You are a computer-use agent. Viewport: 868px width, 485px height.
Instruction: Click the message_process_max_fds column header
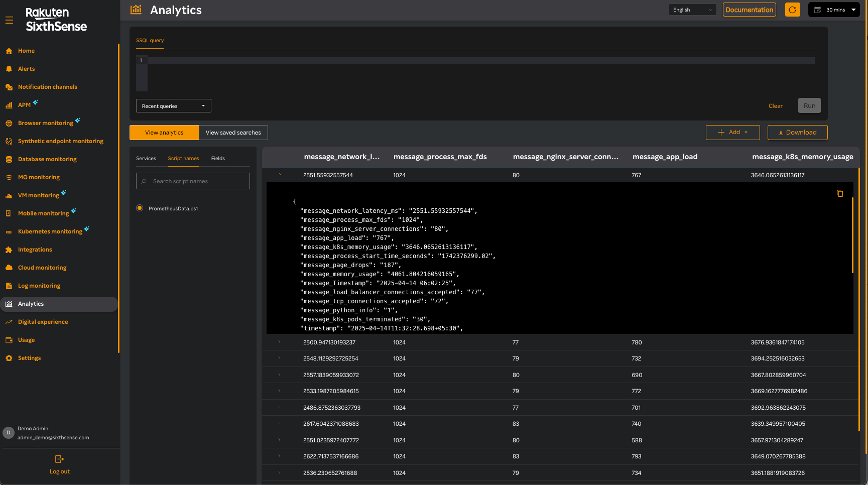pos(440,157)
